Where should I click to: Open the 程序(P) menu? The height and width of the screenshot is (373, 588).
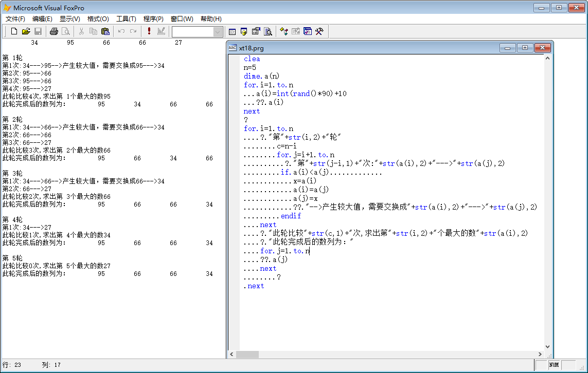click(x=153, y=18)
